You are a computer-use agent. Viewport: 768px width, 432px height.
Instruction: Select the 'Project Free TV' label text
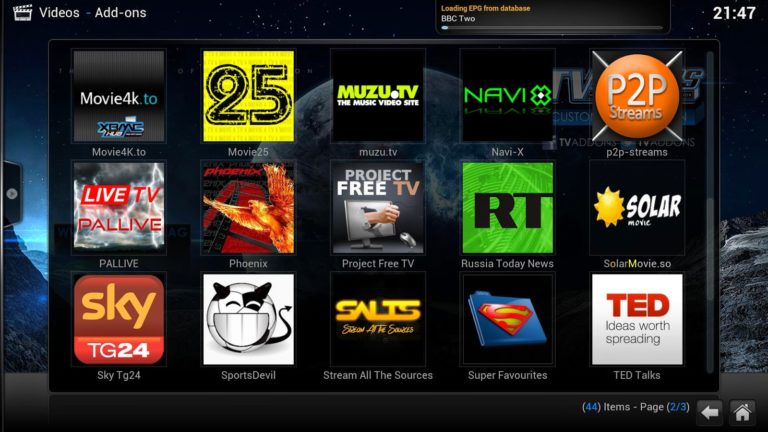click(378, 264)
